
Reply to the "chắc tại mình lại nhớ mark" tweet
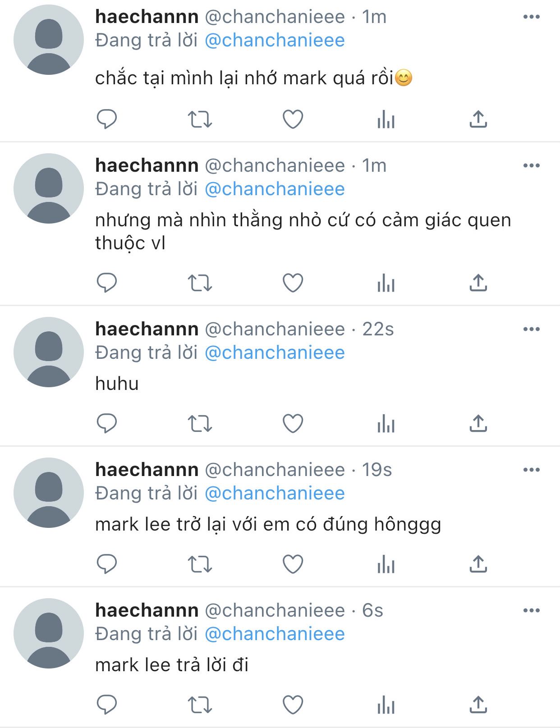[107, 119]
